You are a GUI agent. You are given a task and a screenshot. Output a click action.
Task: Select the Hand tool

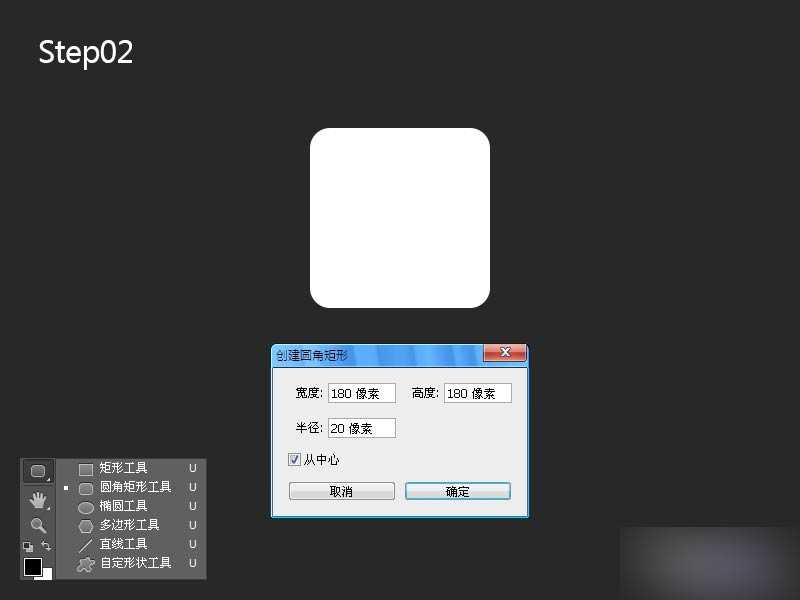(x=38, y=500)
